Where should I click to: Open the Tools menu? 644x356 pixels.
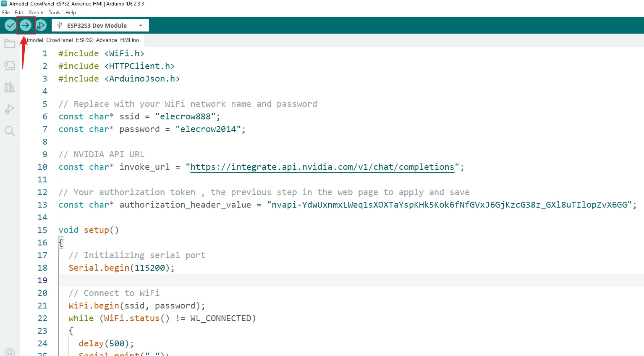point(54,13)
